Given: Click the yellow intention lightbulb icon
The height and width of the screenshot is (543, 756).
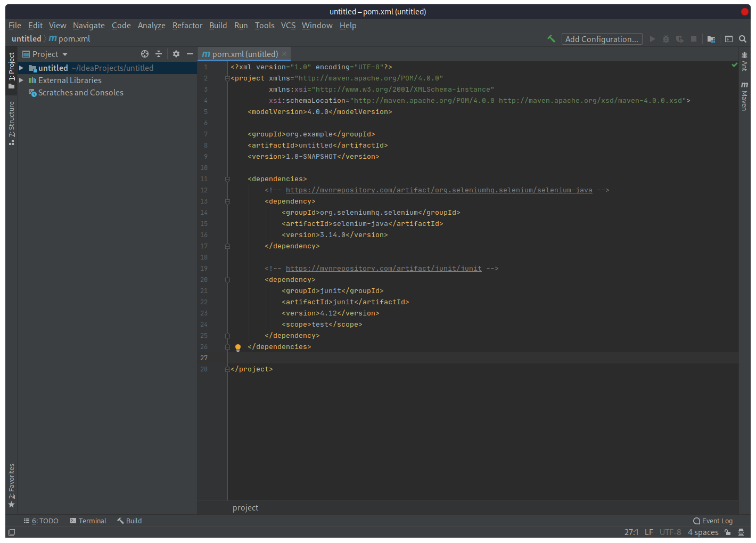Looking at the screenshot, I should pos(238,347).
